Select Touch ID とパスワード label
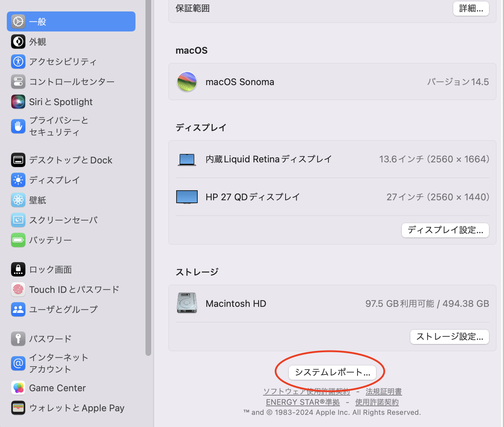Image resolution: width=504 pixels, height=427 pixels. coord(74,289)
